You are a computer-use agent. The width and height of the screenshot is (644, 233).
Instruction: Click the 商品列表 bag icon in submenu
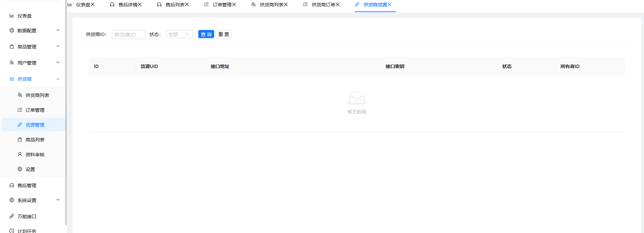(20, 140)
